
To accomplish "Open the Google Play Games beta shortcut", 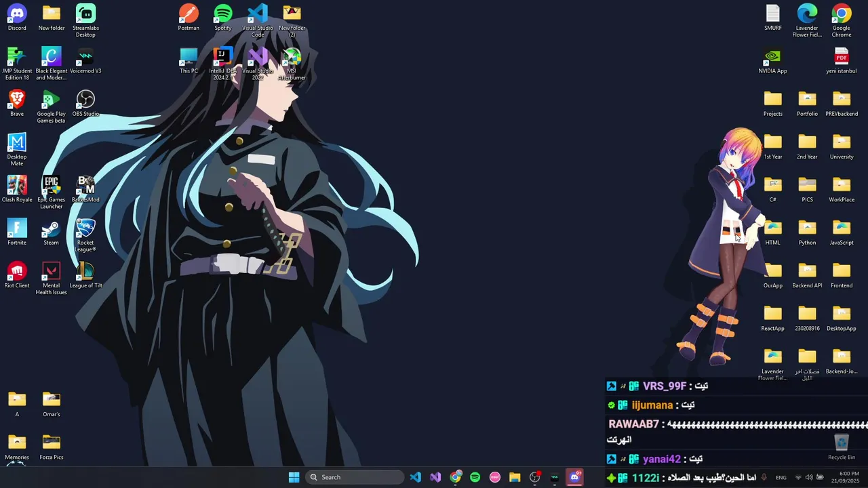I will click(52, 106).
